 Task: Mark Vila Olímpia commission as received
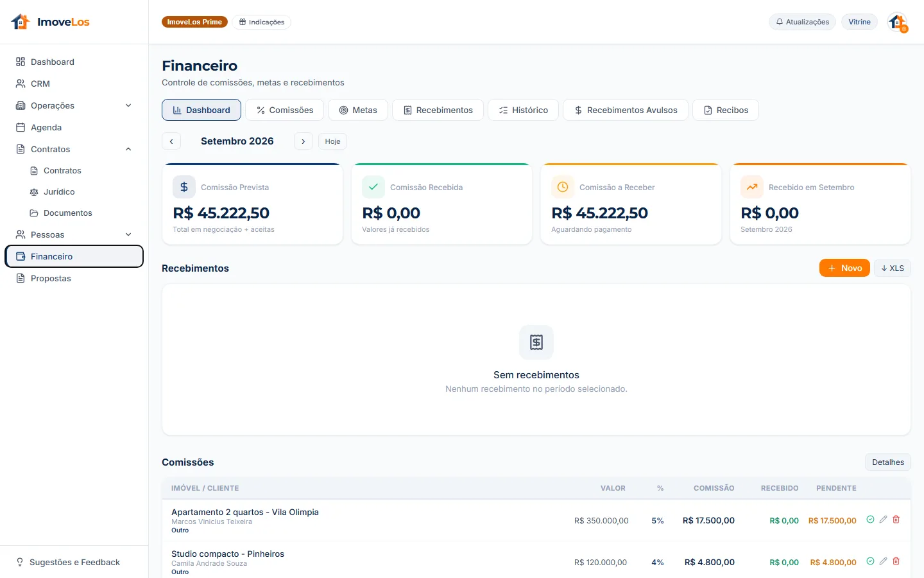click(870, 520)
